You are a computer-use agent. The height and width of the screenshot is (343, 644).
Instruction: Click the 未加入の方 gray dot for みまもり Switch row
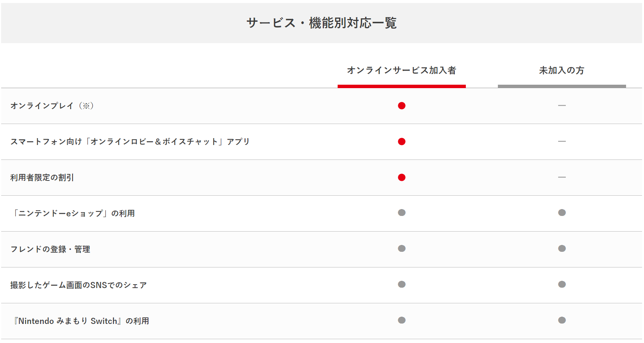[x=562, y=320]
